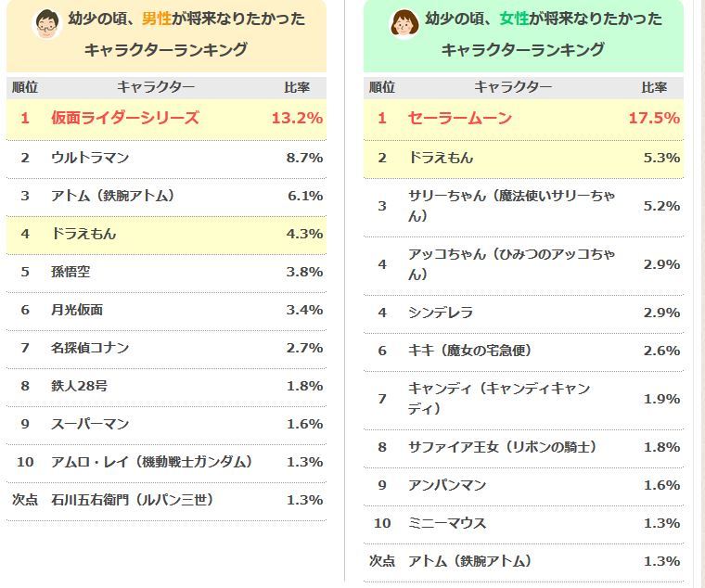This screenshot has width=705, height=588.
Task: Click 石川五右衛門 (ルパン三世) runner-up entry
Action: pyautogui.click(x=132, y=500)
